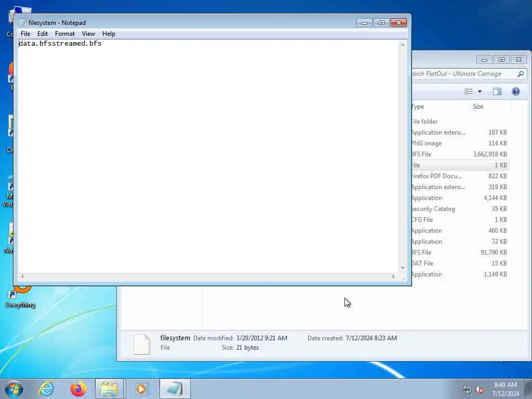Click the network icon in system tray
Viewport: 532px width, 399px height.
coord(467,390)
